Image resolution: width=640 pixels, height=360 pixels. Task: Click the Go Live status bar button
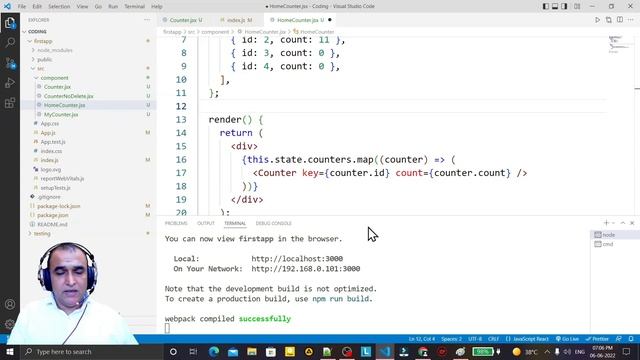[567, 339]
